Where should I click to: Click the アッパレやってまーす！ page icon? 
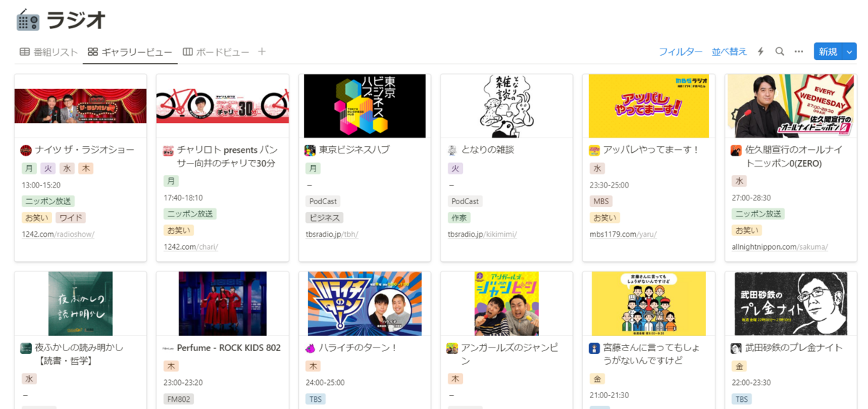(x=595, y=150)
